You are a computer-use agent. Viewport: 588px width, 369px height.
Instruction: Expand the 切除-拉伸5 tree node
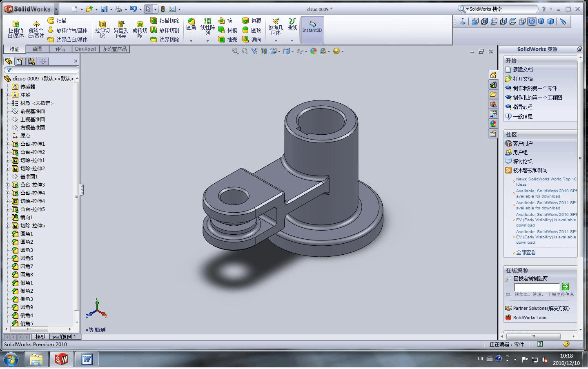coord(7,226)
